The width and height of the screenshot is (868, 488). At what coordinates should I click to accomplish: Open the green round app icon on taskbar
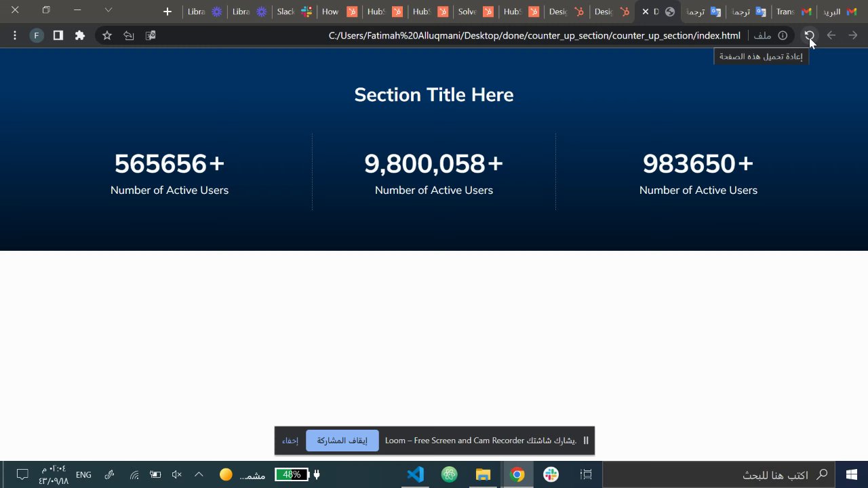[x=450, y=474]
